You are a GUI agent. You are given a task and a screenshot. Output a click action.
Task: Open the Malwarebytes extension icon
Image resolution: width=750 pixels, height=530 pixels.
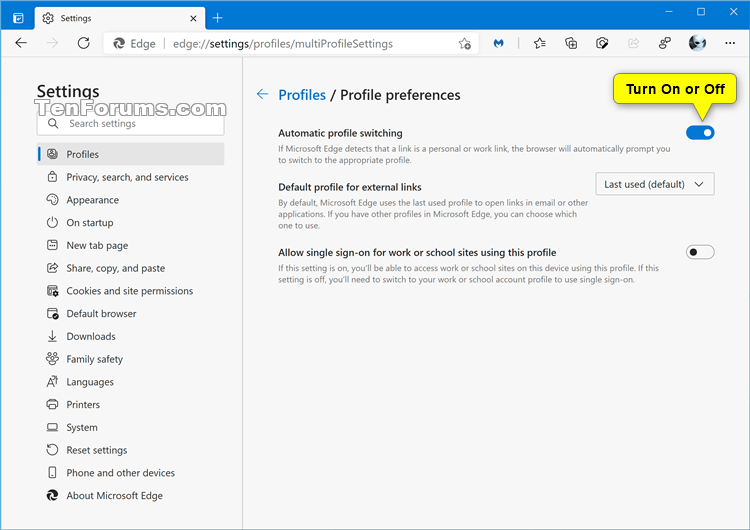tap(498, 44)
